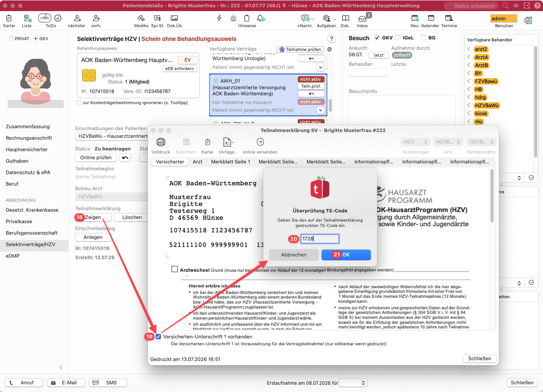
Task: Open Dok.Üb. document overview icon
Action: coord(174,18)
